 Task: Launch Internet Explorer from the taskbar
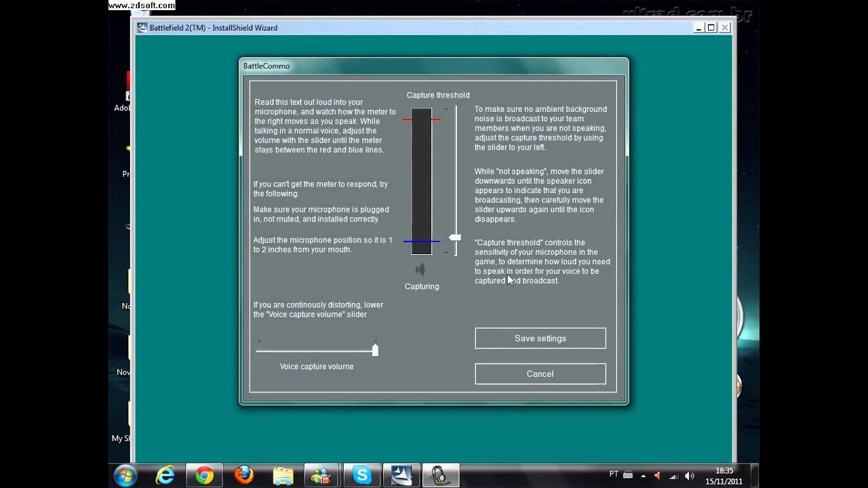pyautogui.click(x=165, y=475)
